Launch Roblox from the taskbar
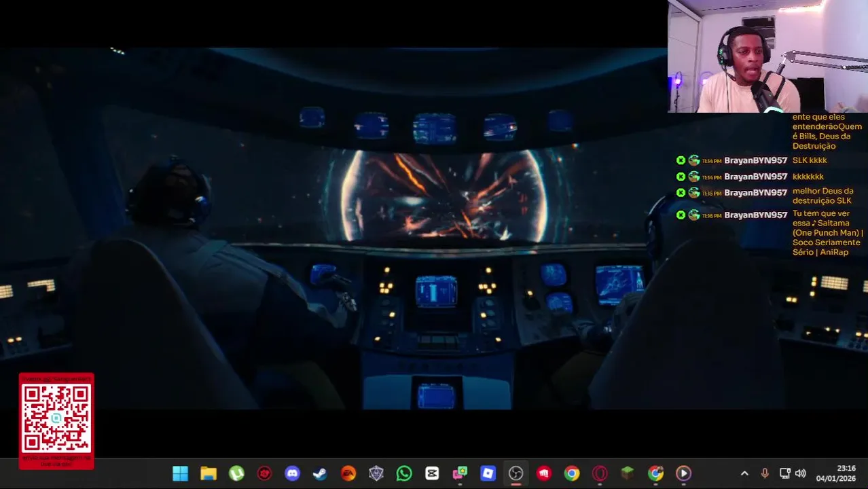 tap(488, 473)
